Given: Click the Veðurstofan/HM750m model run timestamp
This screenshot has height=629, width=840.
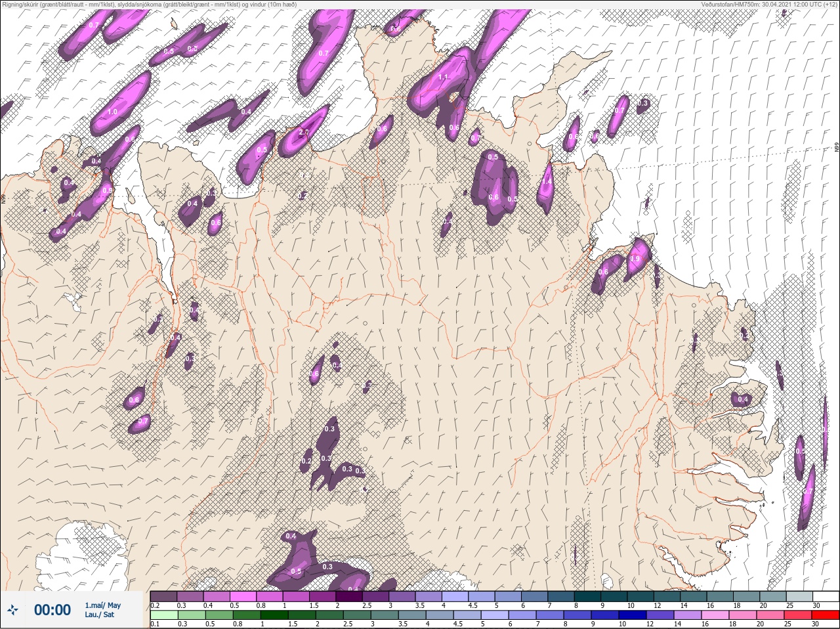Looking at the screenshot, I should 768,5.
